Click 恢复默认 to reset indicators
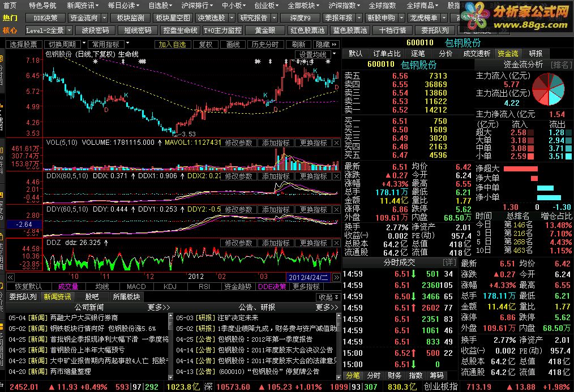This screenshot has width=574, height=392. tap(28, 286)
